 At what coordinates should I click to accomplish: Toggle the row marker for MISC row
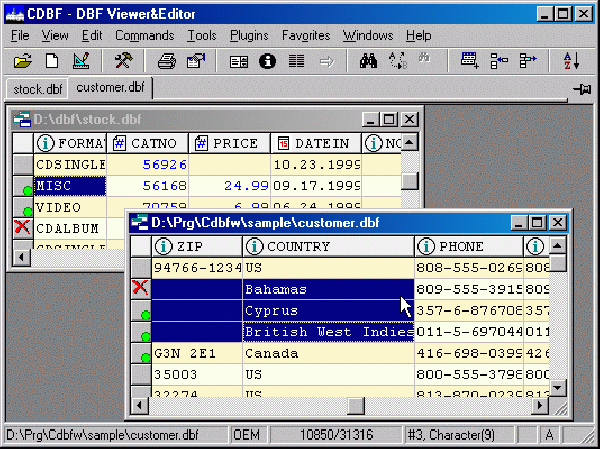[x=23, y=186]
